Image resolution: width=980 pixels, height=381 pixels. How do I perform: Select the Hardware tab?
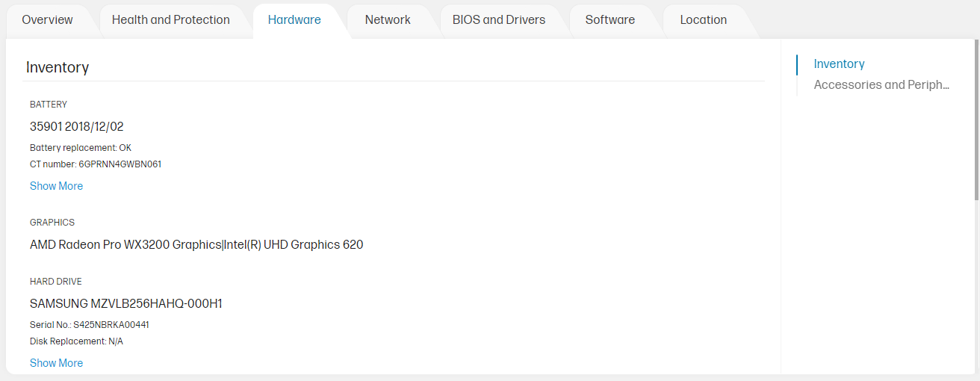[294, 20]
